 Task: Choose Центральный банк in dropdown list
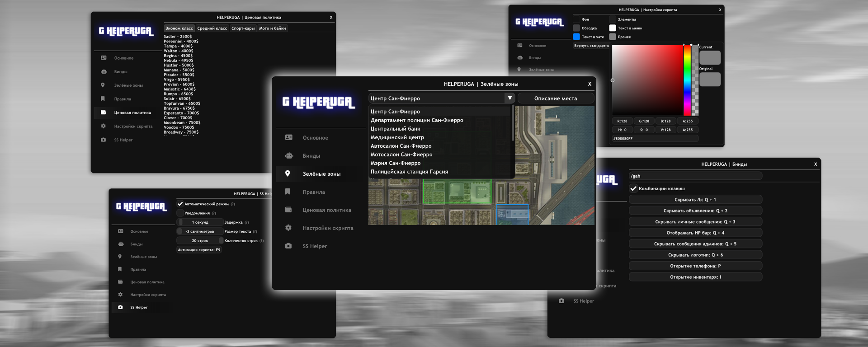click(x=396, y=129)
